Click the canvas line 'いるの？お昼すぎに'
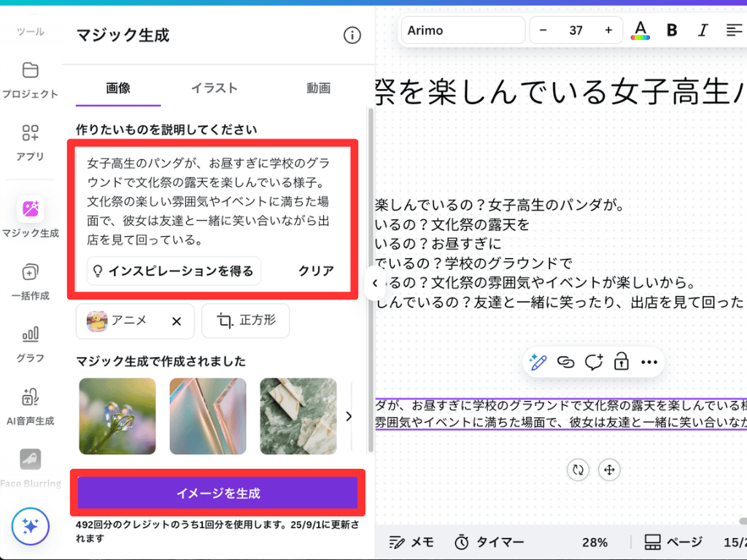Screen dimensions: 747x560 click(438, 244)
